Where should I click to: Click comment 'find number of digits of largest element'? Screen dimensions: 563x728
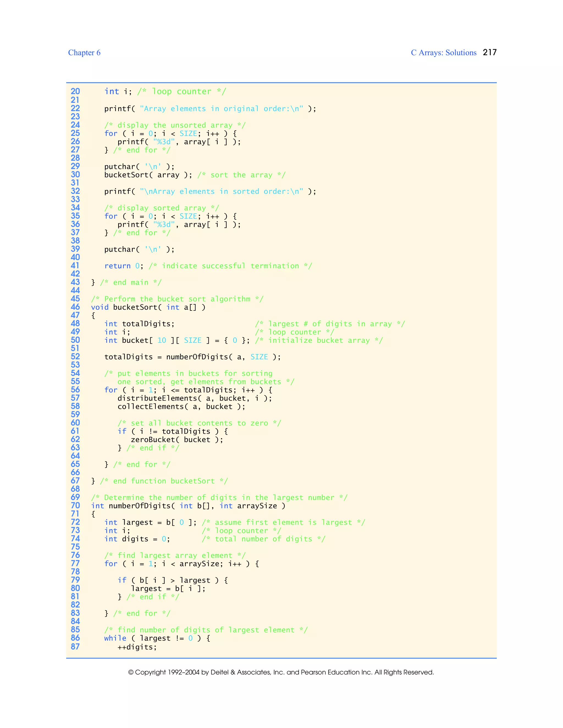[x=206, y=630]
